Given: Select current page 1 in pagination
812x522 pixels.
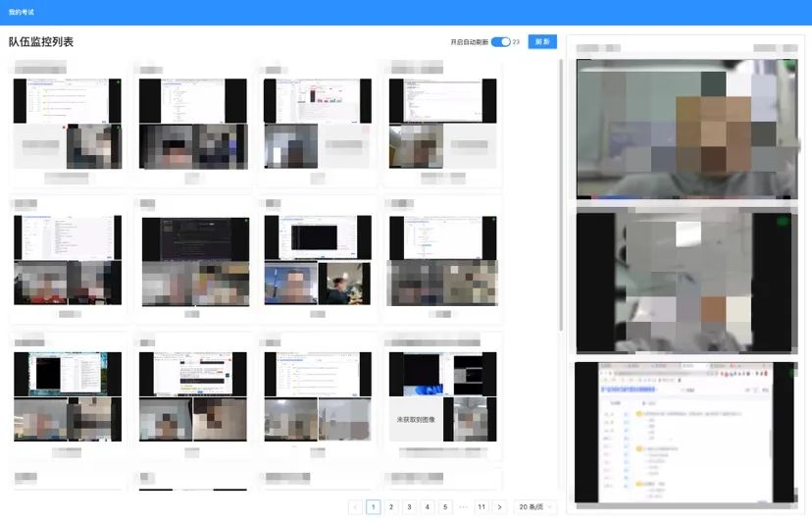Looking at the screenshot, I should click(x=373, y=507).
